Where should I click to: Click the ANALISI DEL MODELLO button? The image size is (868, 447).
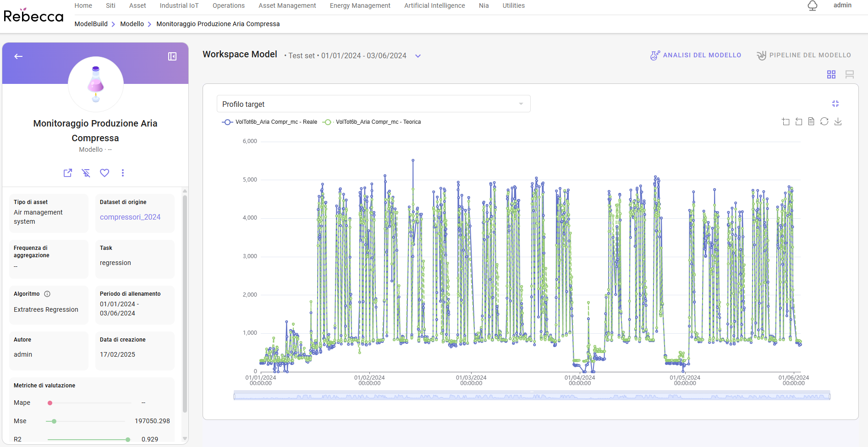[x=695, y=55]
